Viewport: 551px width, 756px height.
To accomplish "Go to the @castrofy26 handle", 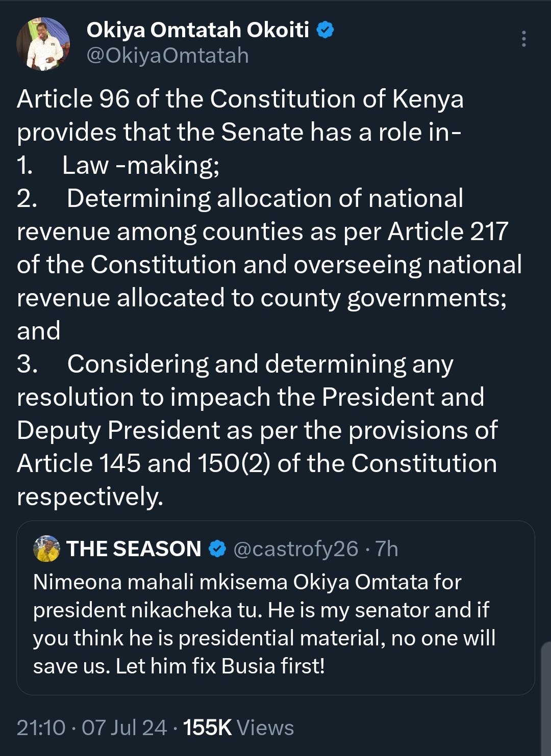I will pyautogui.click(x=296, y=549).
